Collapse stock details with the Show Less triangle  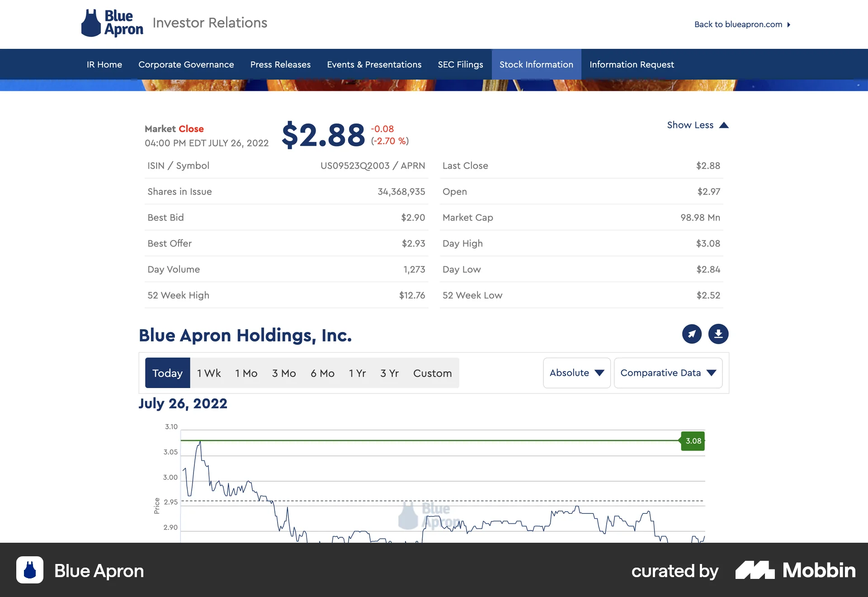[724, 125]
